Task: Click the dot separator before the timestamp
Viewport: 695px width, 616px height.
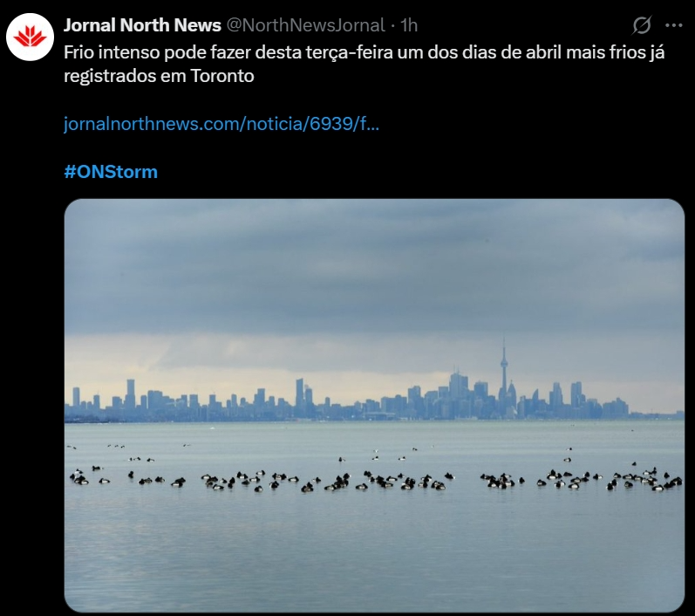Action: (x=392, y=26)
